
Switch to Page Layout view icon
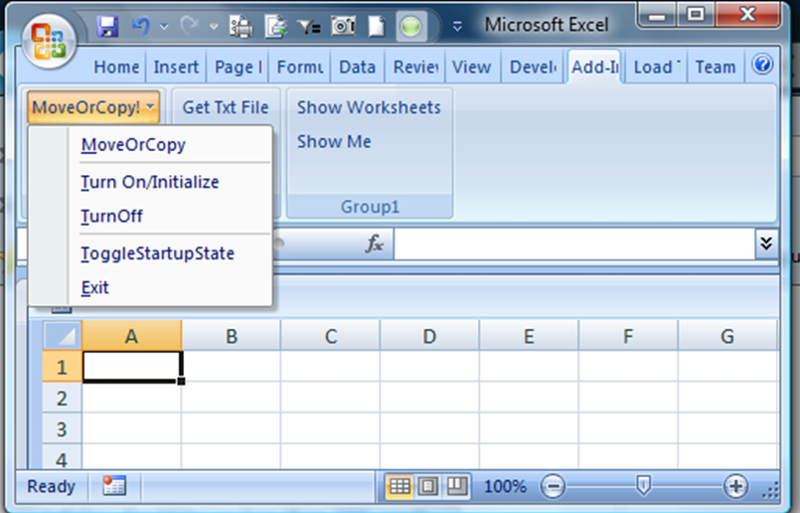tap(428, 486)
